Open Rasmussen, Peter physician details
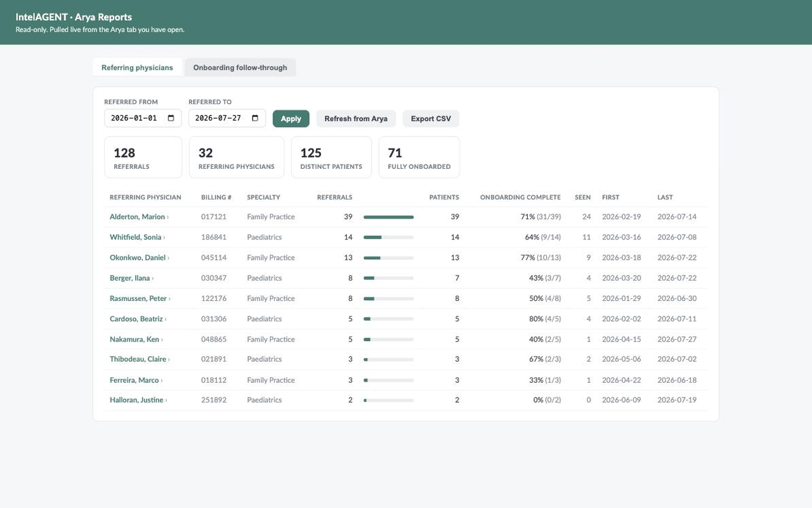Viewport: 812px width, 508px height. [x=140, y=298]
